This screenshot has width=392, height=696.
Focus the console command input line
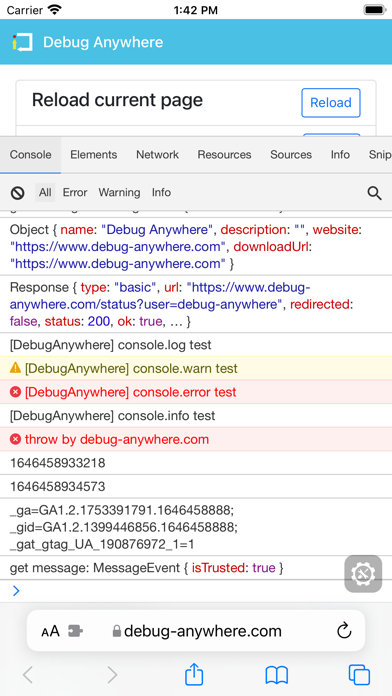(x=196, y=591)
